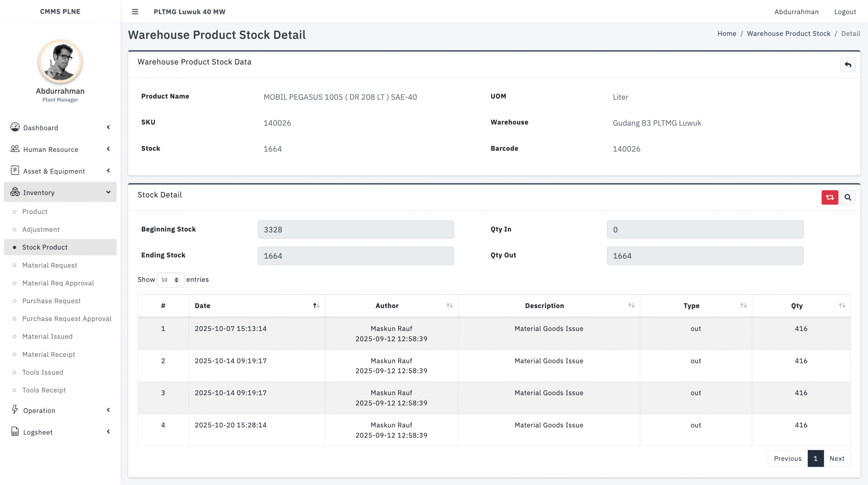Click the Human Resource people icon

15,149
